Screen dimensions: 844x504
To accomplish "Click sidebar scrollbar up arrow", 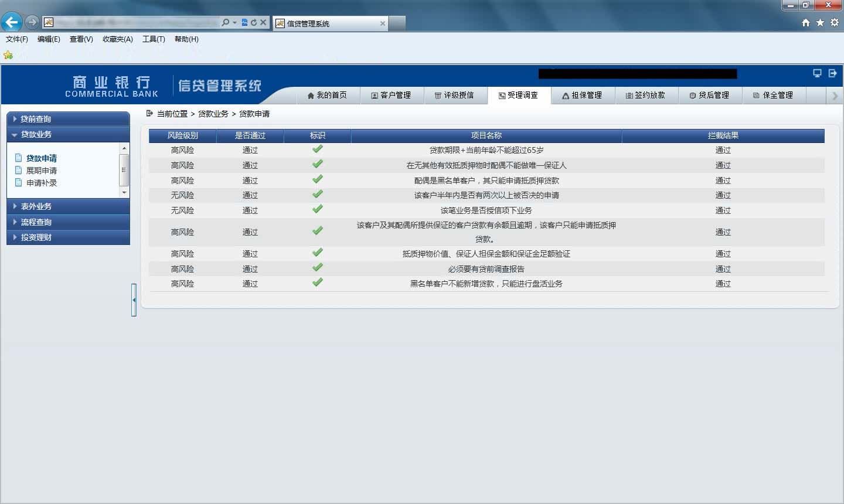I will point(124,148).
